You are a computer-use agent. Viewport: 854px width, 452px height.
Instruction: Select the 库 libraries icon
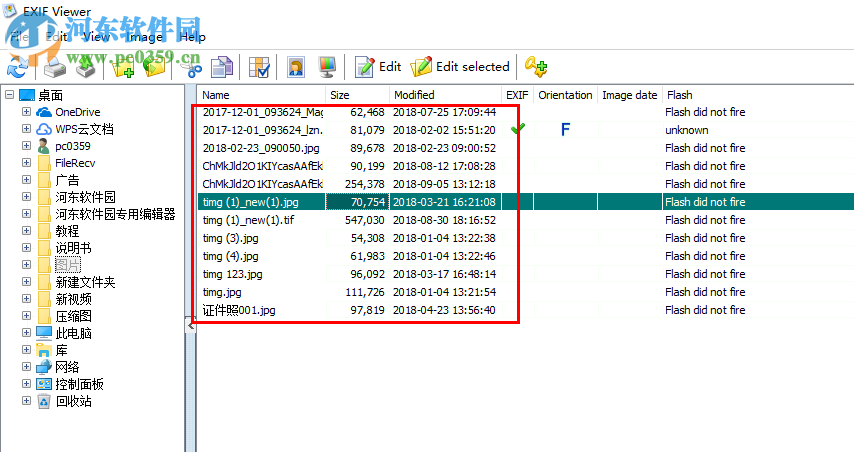click(x=44, y=350)
